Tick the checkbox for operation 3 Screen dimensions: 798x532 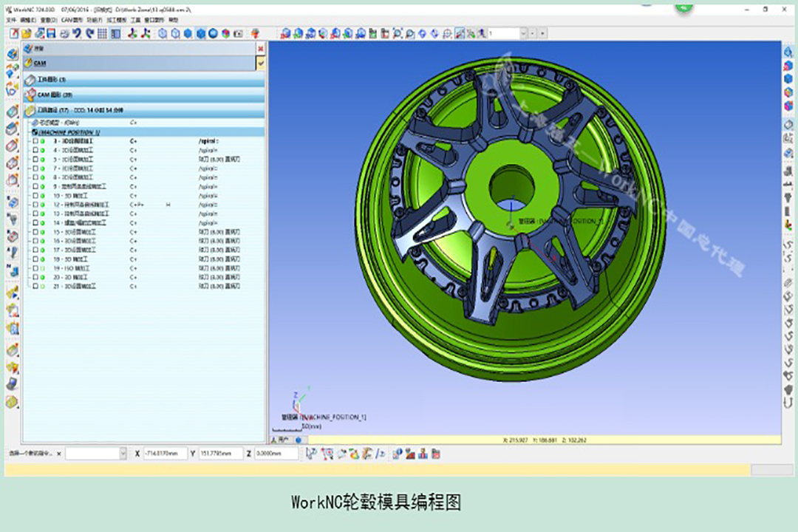[35, 141]
